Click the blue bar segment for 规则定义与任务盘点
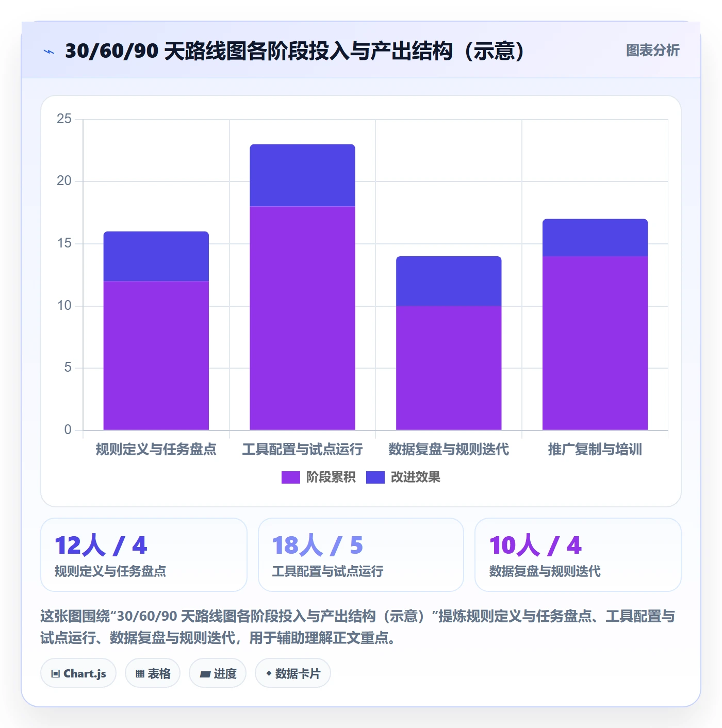 (x=156, y=256)
